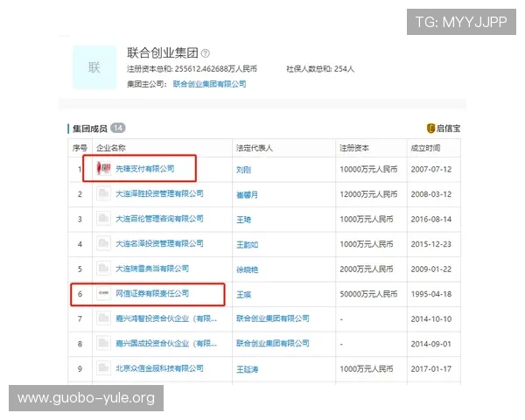Viewport: 525px width, 420px height.
Task: Click the 2000万元人民币 capital cell
Action: click(367, 269)
